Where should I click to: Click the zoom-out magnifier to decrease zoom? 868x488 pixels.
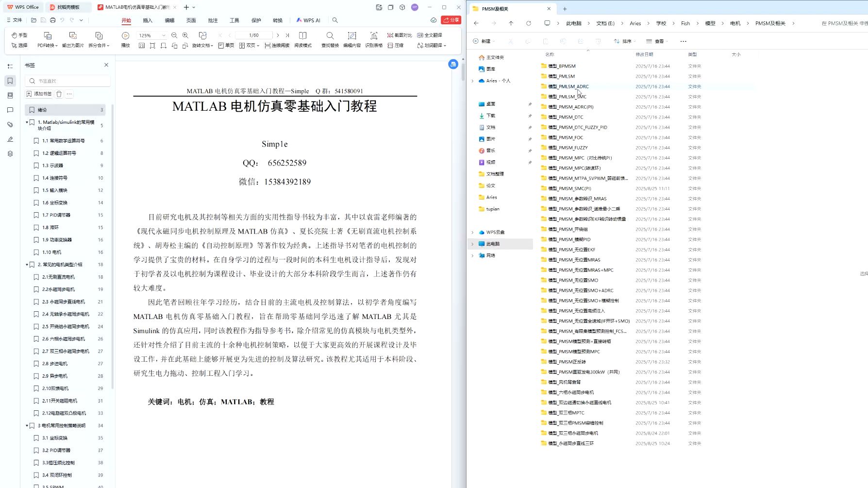174,35
